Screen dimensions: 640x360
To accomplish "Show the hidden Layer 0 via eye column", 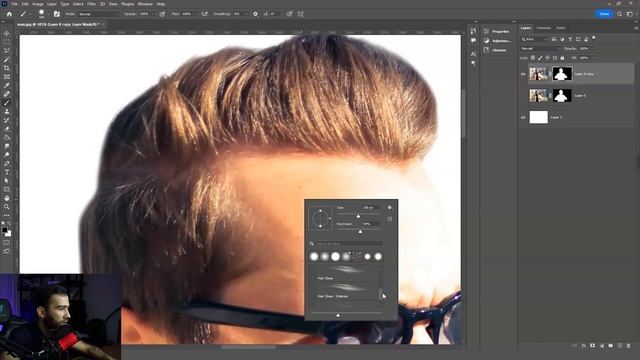I will tap(523, 96).
